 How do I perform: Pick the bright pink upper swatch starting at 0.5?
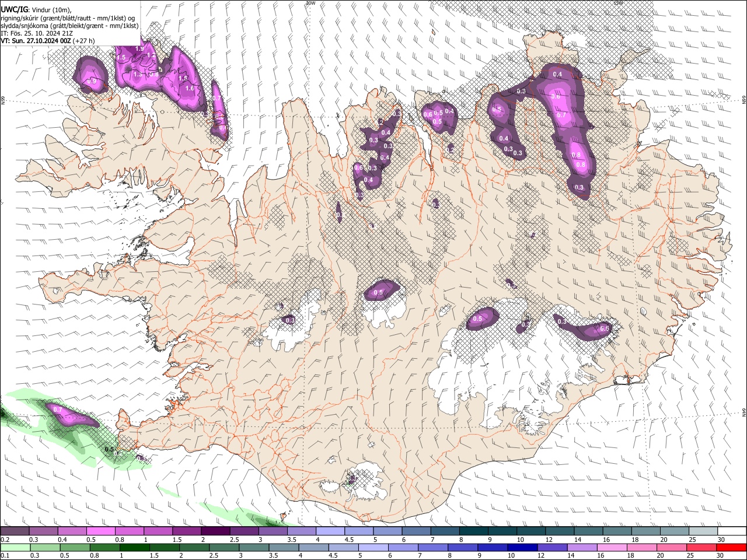100,531
